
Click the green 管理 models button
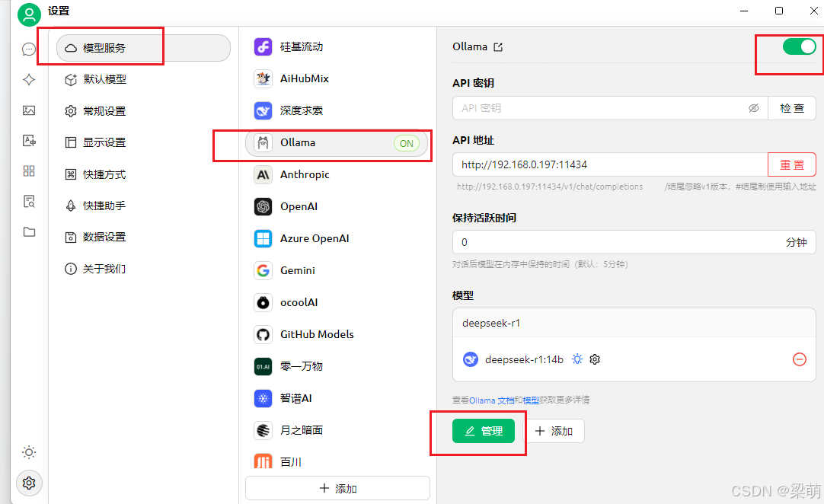pyautogui.click(x=484, y=431)
